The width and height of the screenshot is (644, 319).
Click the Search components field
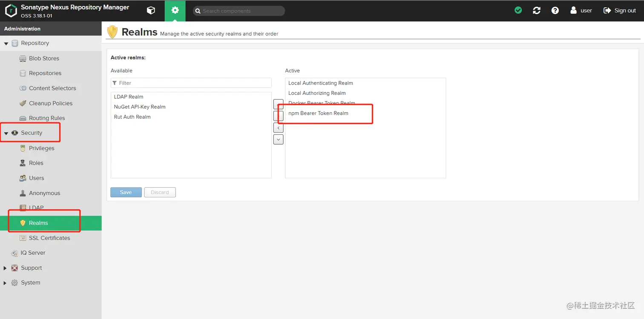[239, 11]
